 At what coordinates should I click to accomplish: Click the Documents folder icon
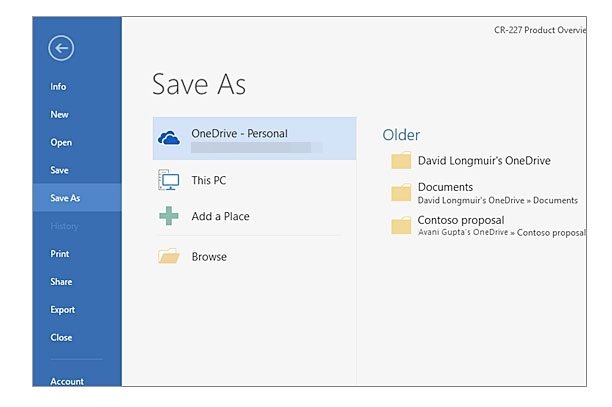401,193
